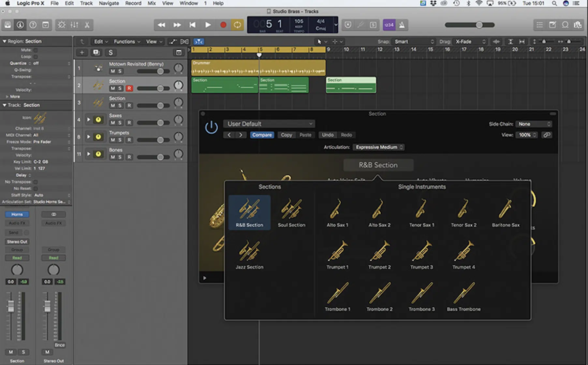Collapse the Region: Section inspector

pyautogui.click(x=5, y=41)
